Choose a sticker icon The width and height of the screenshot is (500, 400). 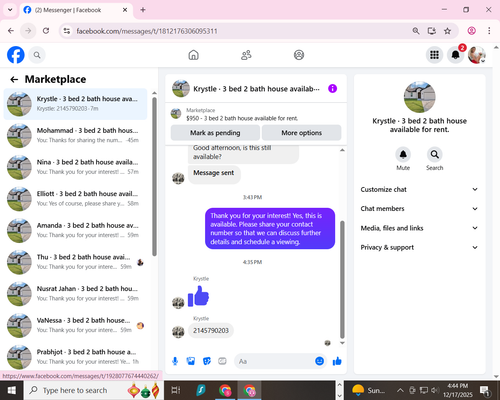[x=207, y=361]
